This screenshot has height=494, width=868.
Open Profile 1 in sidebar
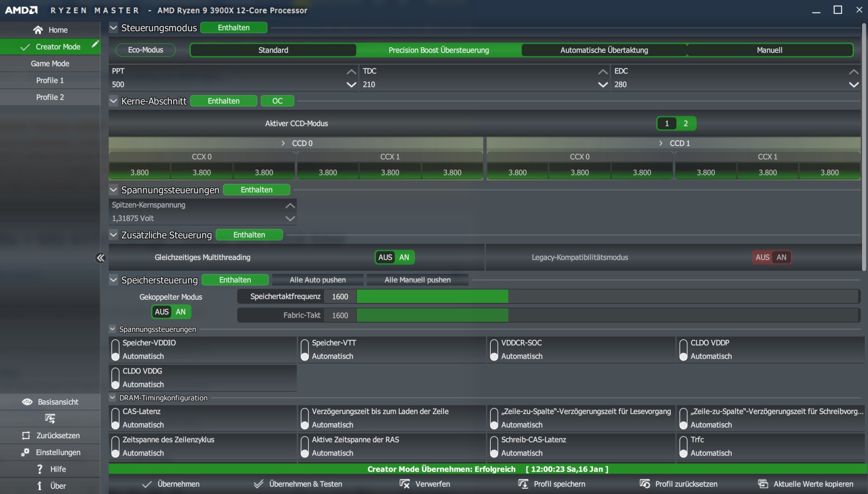[50, 80]
